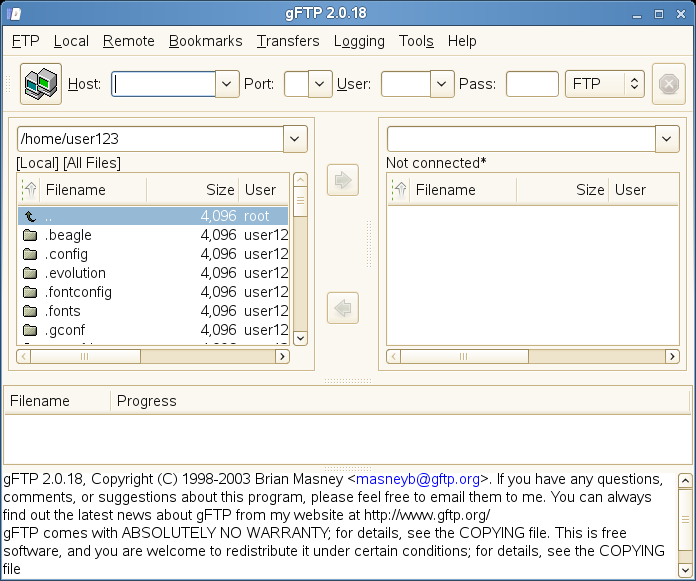This screenshot has width=696, height=581.
Task: Click local User column header
Action: coord(264,190)
